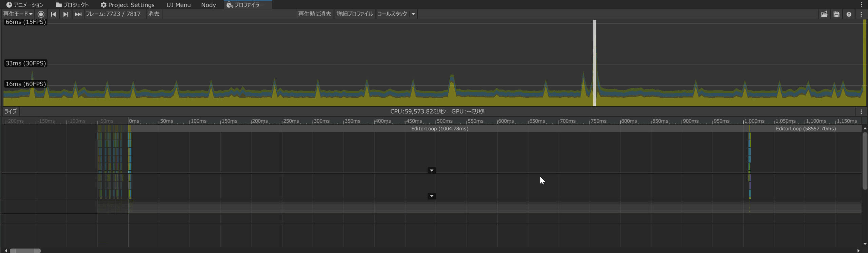
Task: Load profiler data from file
Action: (824, 14)
